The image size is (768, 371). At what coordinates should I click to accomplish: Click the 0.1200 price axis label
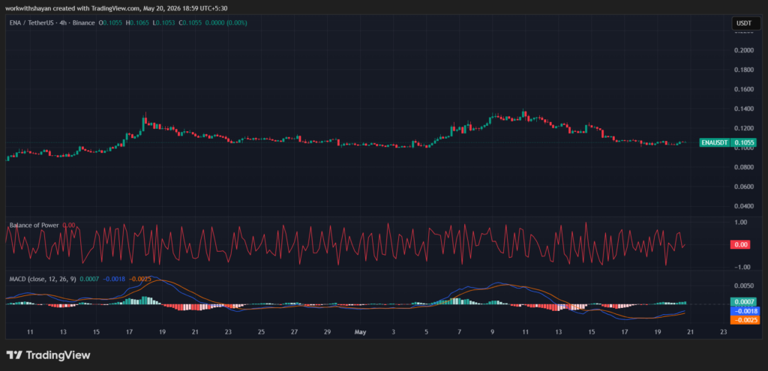744,128
